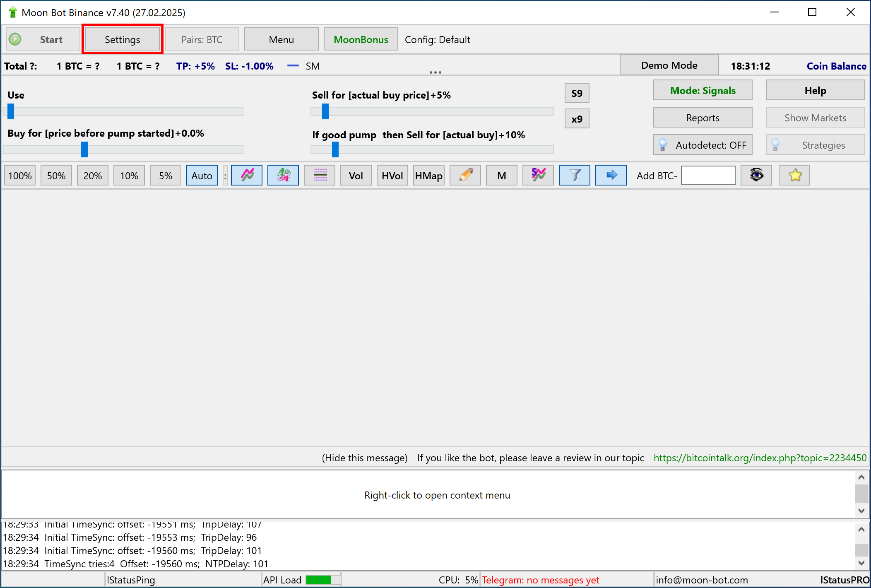Toggle the Auto order size button
871x588 pixels.
[x=202, y=176]
